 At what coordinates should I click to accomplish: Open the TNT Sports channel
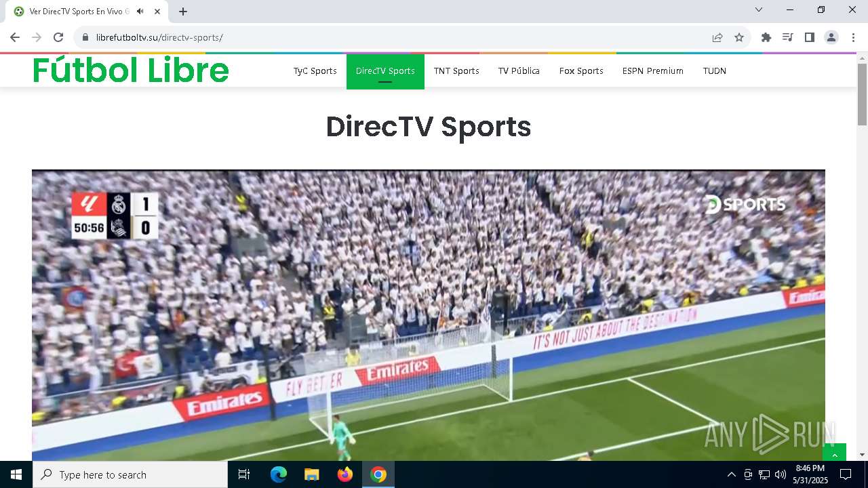456,70
